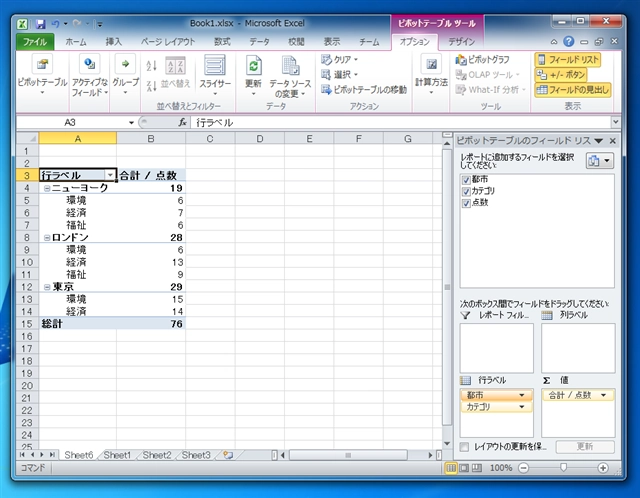Switch to the データ (Data) tab

[x=260, y=42]
